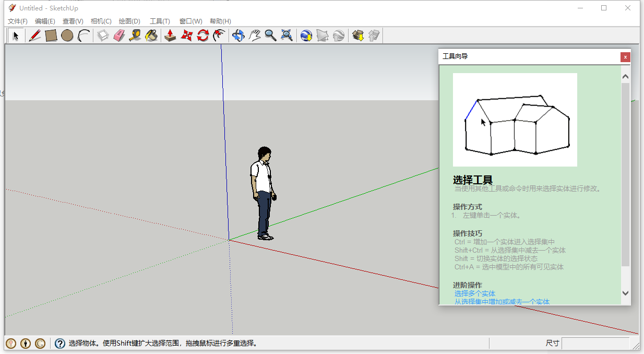Click the person credits status bar icon
Image resolution: width=644 pixels, height=354 pixels.
(x=26, y=344)
